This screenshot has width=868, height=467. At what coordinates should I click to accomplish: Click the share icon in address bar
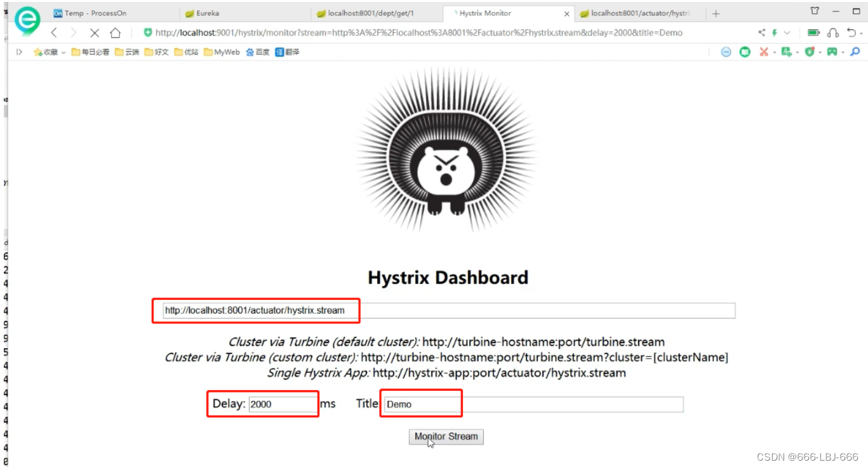click(762, 32)
